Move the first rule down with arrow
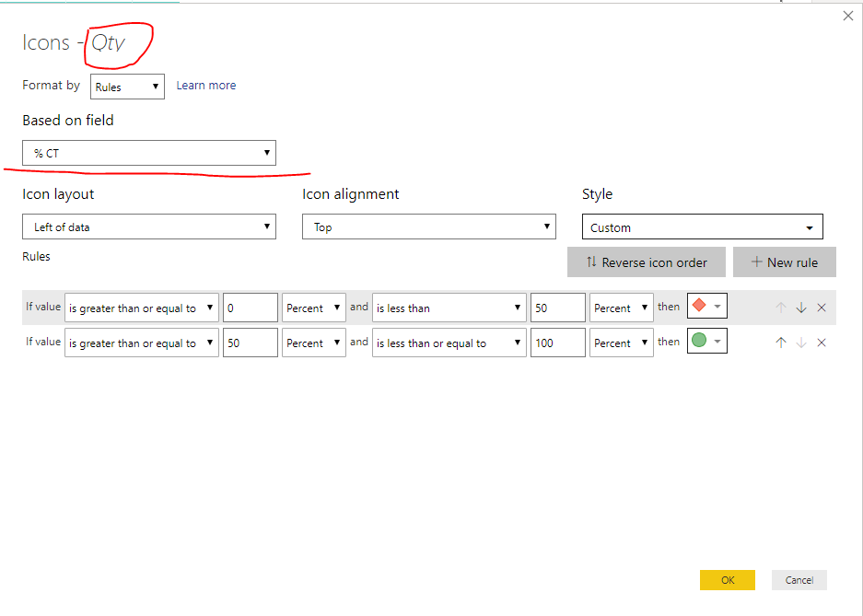Screen dimensions: 863x616 point(801,308)
